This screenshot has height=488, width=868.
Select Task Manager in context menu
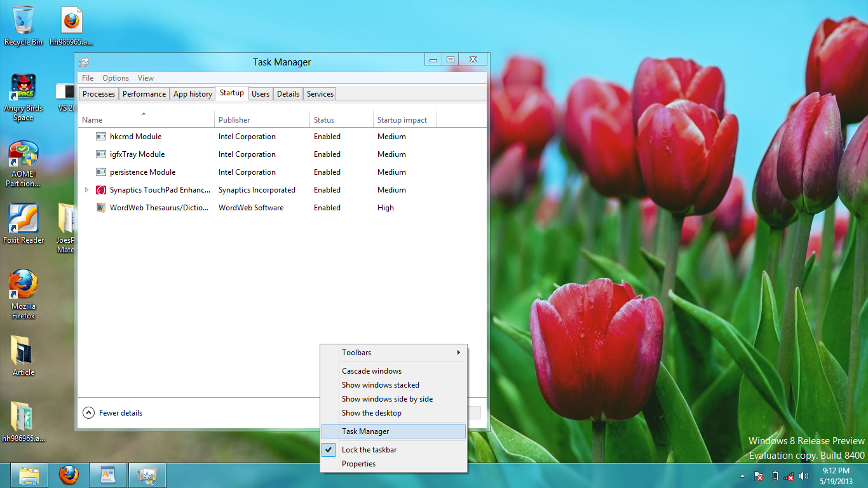click(x=393, y=431)
